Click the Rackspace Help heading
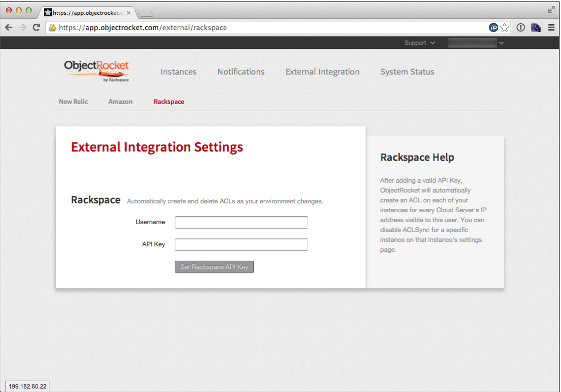Screen dimensions: 561x392 [417, 157]
